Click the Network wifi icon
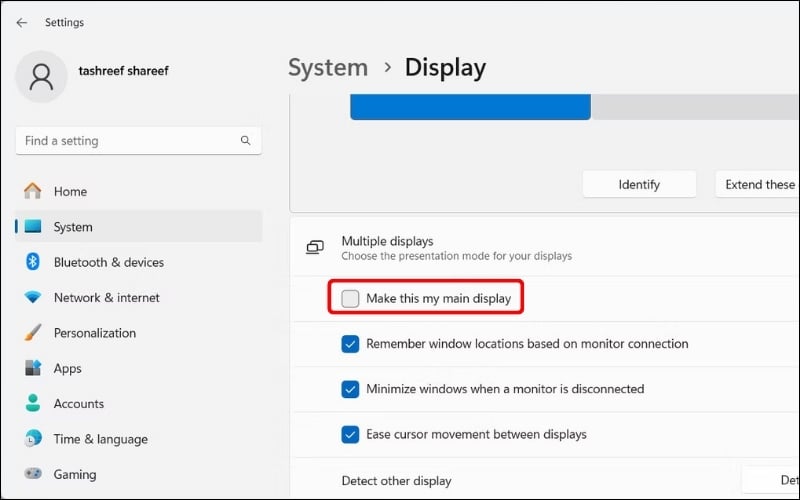The image size is (800, 500). [x=33, y=298]
